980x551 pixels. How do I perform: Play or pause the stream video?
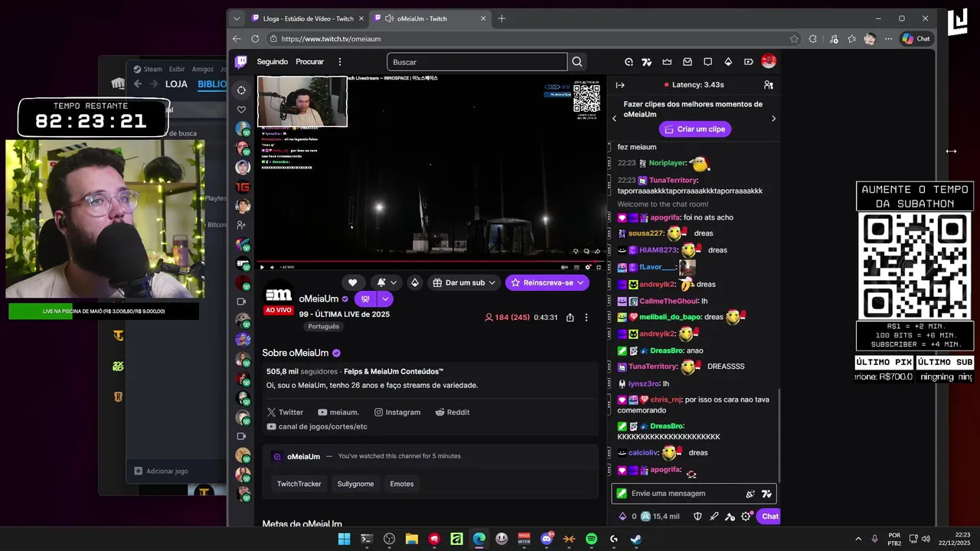coord(262,267)
